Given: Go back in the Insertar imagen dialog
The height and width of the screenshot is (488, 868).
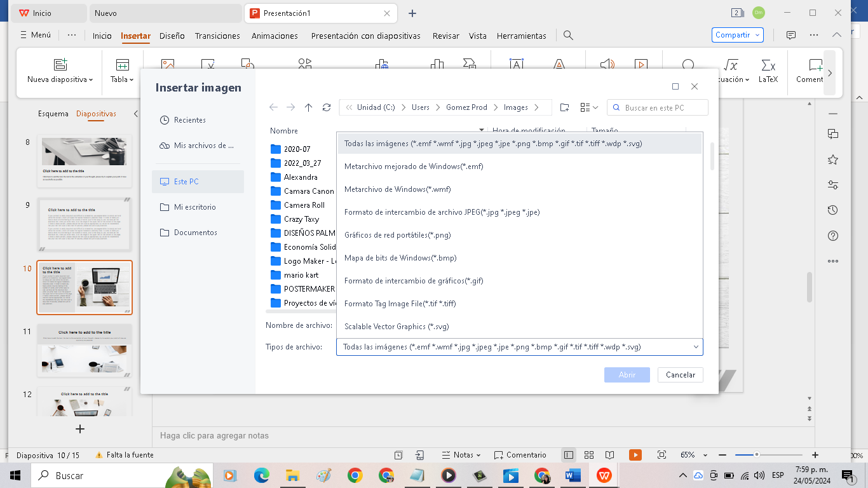Looking at the screenshot, I should 273,107.
